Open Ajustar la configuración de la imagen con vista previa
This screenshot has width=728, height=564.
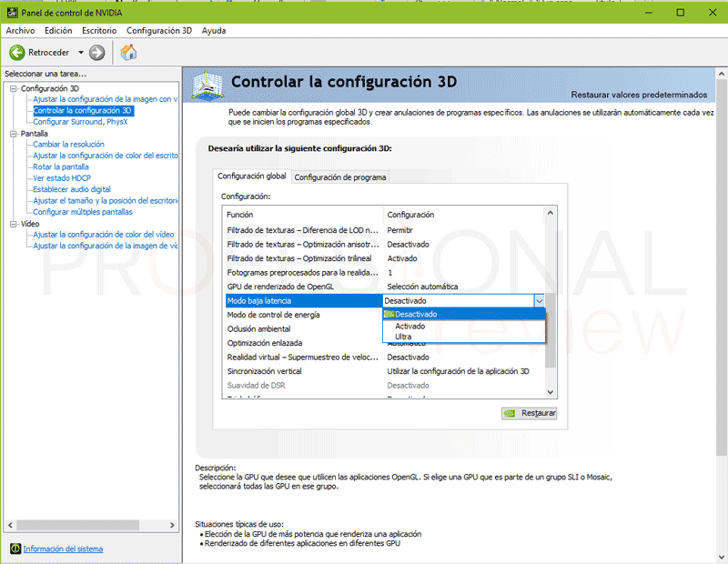tap(106, 99)
